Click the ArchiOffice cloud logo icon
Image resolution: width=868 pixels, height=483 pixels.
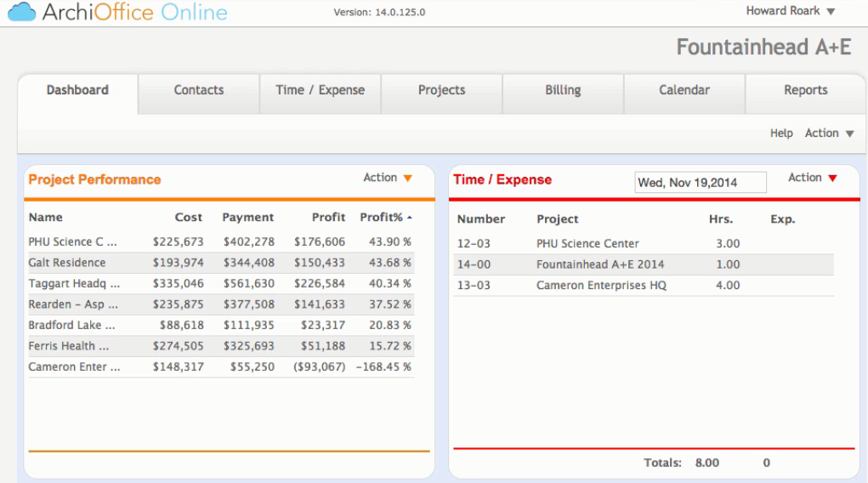21,12
